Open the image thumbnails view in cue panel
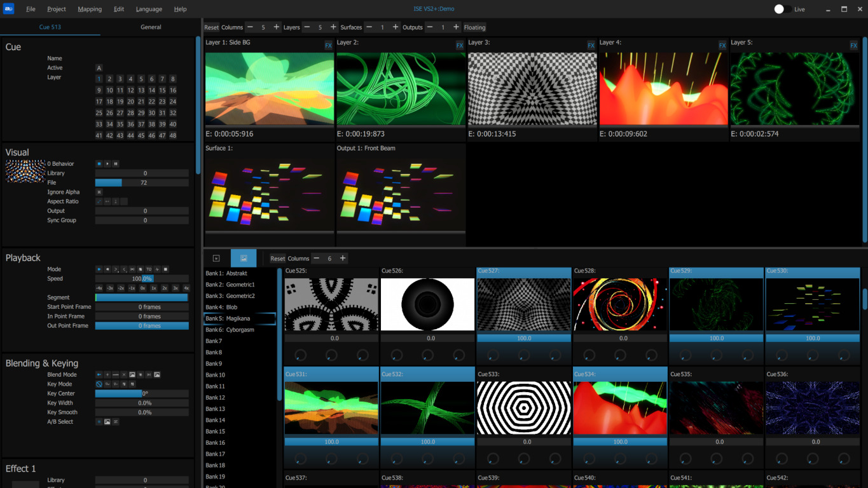This screenshot has width=868, height=488. (x=243, y=258)
